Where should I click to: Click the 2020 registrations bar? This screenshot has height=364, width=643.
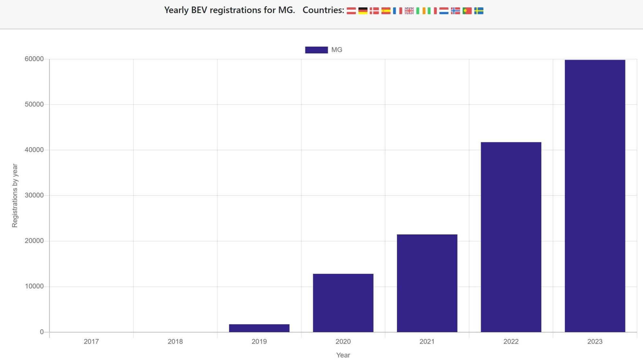click(x=343, y=303)
